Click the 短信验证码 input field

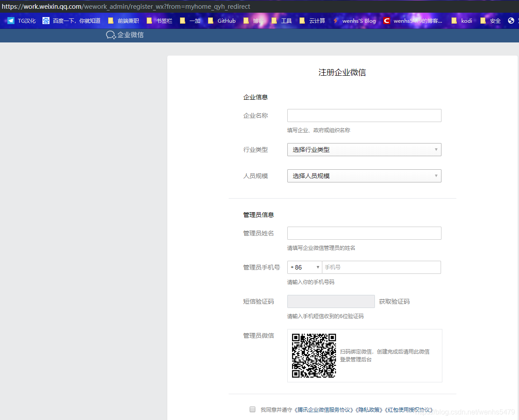(331, 301)
